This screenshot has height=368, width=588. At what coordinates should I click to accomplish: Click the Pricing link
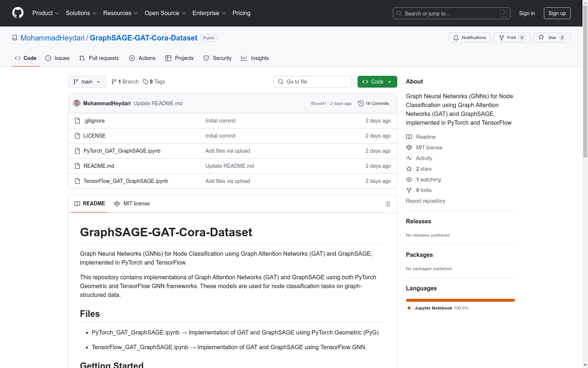pyautogui.click(x=241, y=13)
